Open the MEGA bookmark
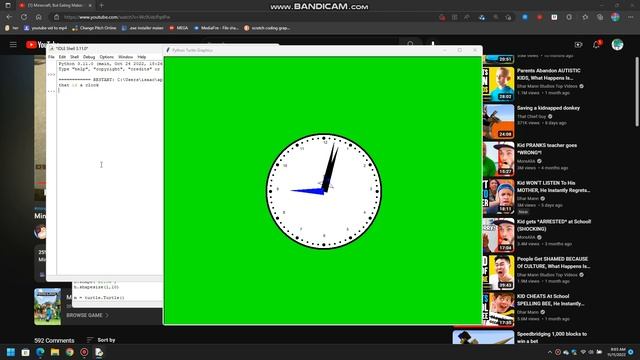The width and height of the screenshot is (640, 360). tap(179, 28)
